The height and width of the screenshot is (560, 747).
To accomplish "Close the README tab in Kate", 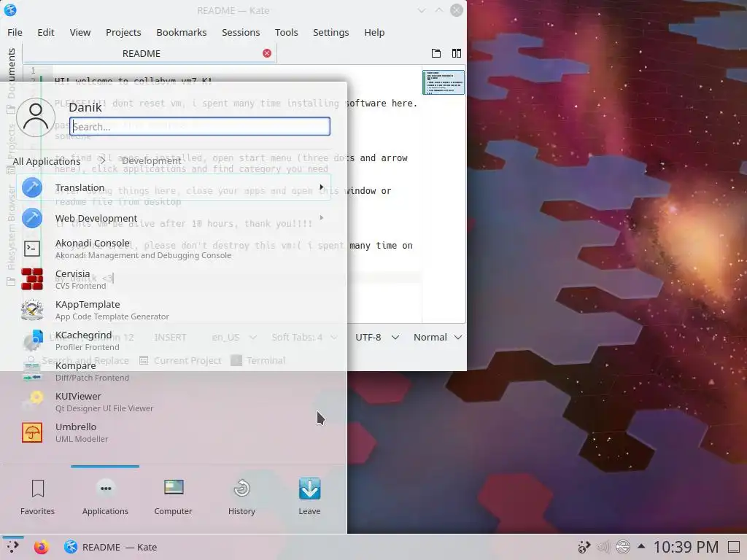I will pos(267,53).
